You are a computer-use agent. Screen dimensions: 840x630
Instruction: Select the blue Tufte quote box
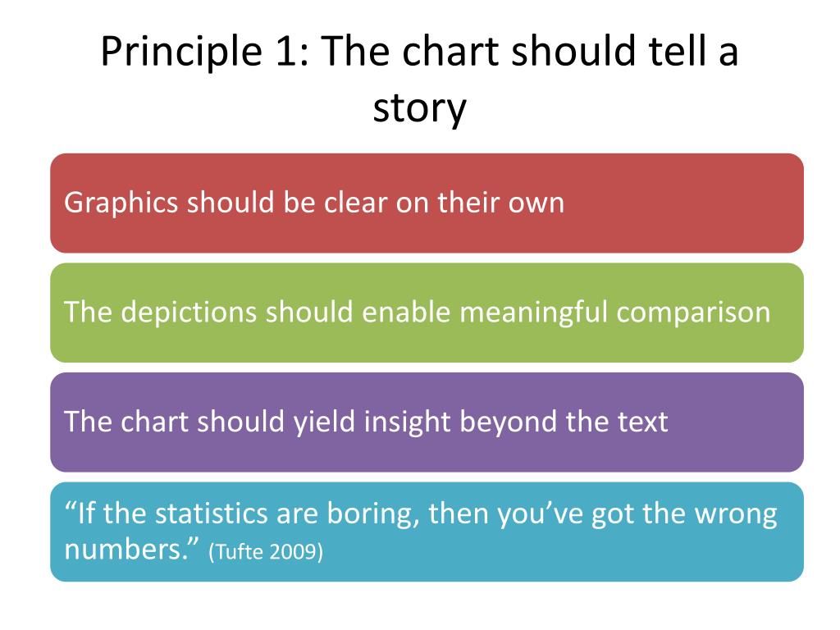(x=427, y=532)
